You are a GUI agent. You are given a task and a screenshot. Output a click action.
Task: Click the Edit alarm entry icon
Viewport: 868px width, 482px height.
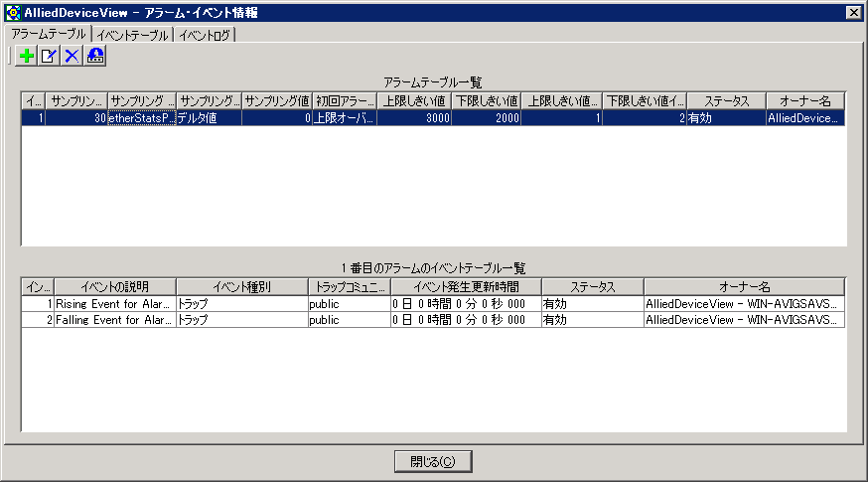pos(50,57)
